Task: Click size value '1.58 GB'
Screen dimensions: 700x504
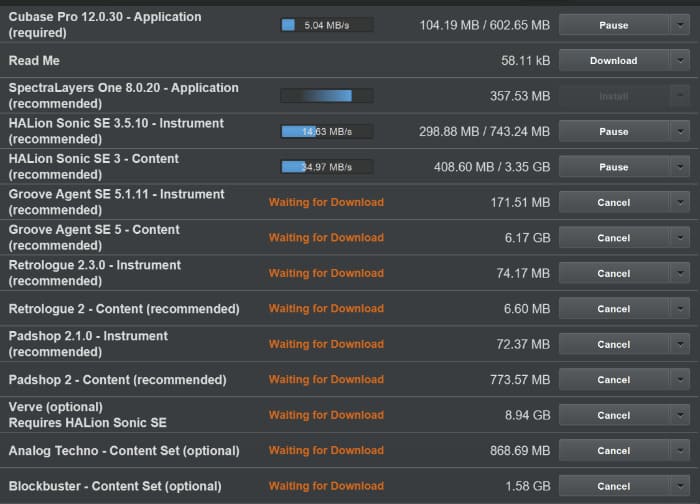Action: click(528, 486)
